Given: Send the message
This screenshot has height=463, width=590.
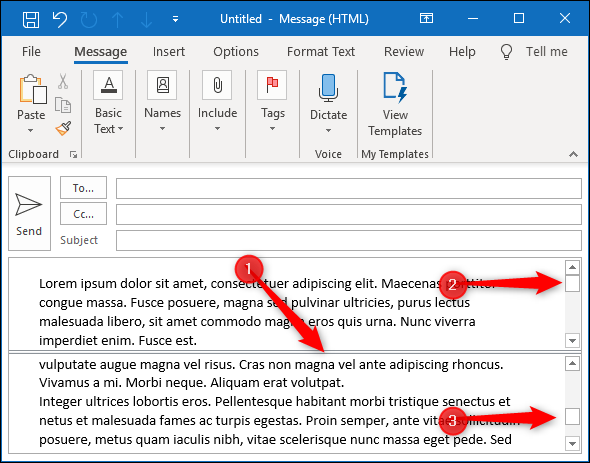Looking at the screenshot, I should pos(29,213).
